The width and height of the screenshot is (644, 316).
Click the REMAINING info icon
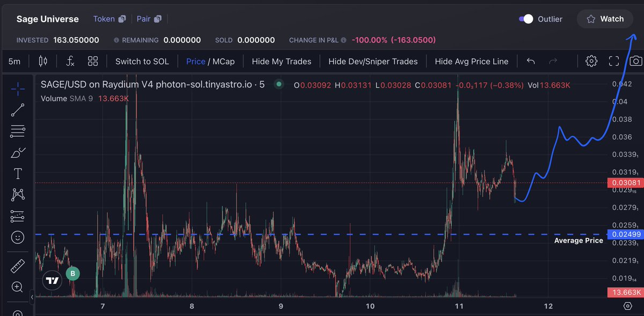pos(116,40)
